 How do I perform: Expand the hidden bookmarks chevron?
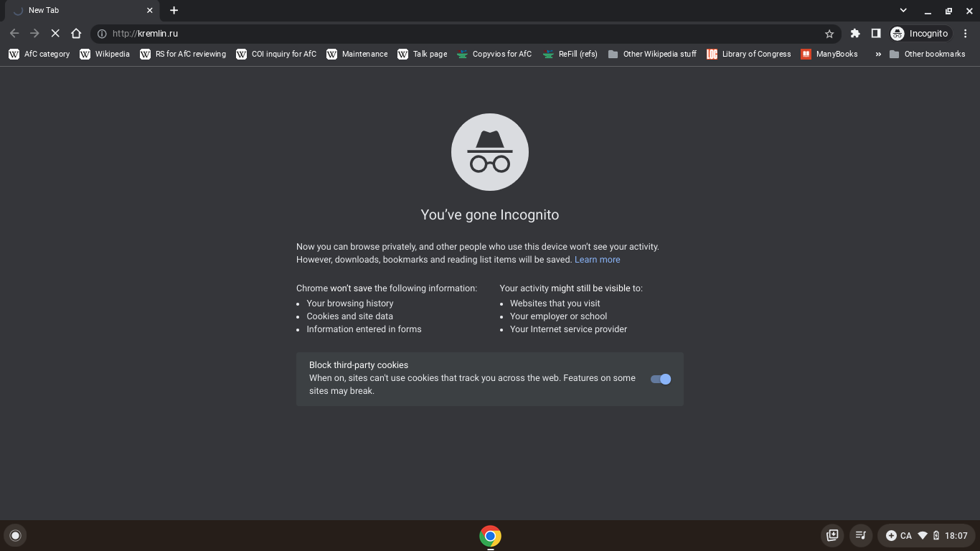coord(877,54)
